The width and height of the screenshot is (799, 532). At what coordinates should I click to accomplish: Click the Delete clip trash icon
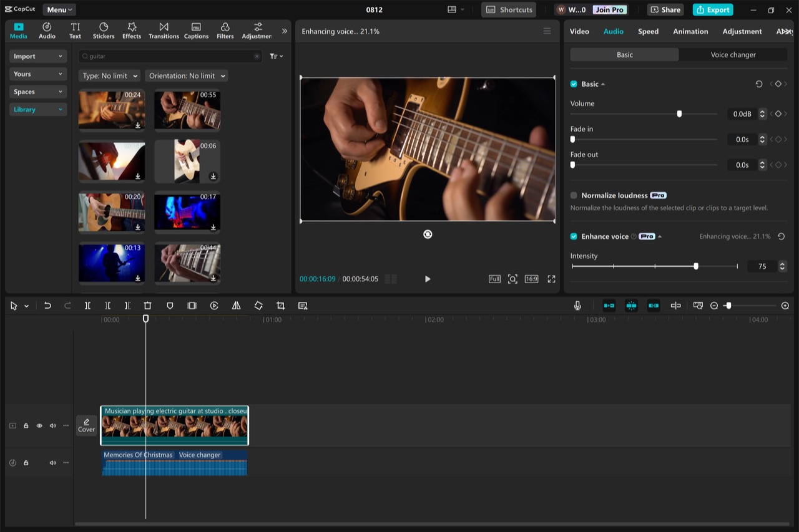(x=147, y=306)
